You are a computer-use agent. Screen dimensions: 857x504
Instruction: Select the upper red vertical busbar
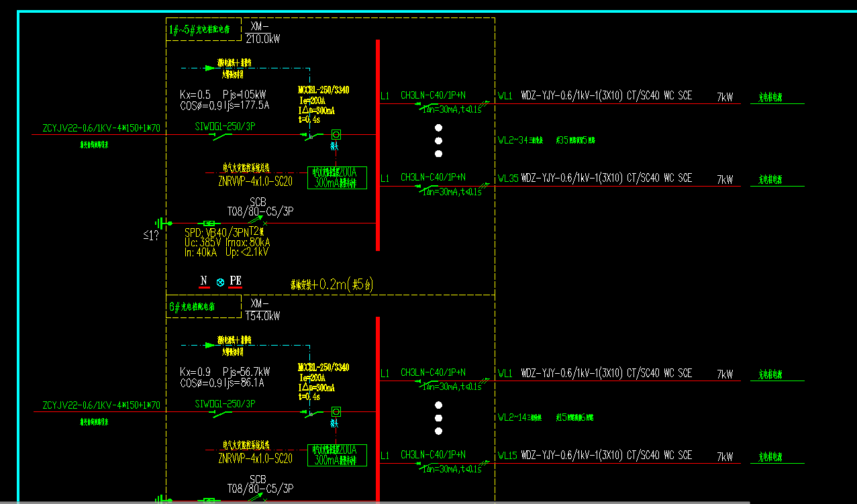[x=378, y=145]
